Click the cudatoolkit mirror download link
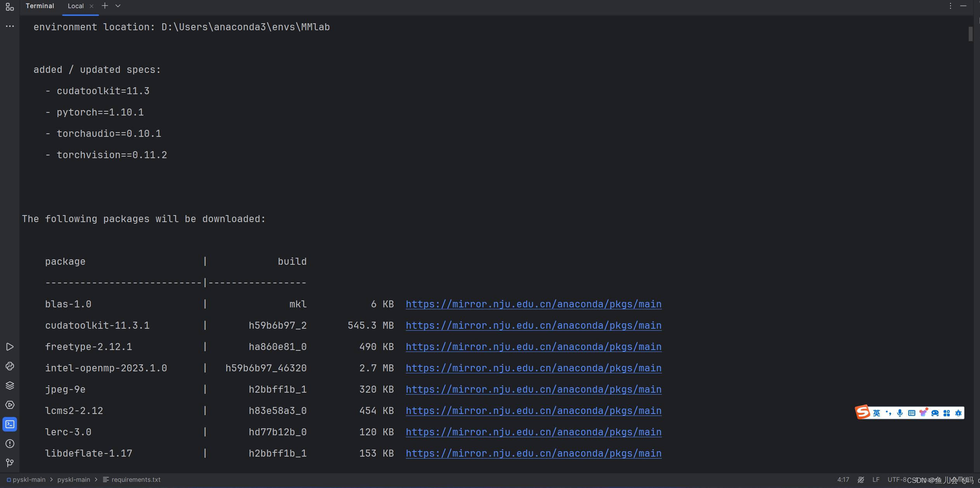The height and width of the screenshot is (488, 980). click(x=533, y=326)
